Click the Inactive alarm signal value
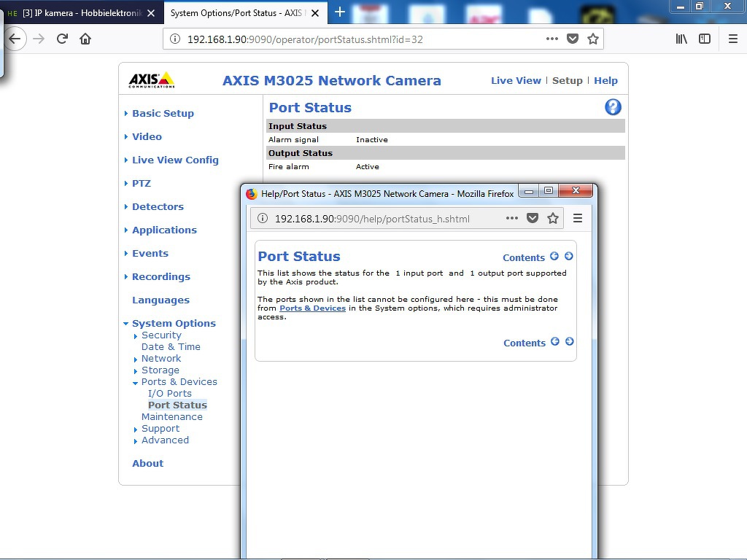The image size is (747, 560). (x=371, y=139)
